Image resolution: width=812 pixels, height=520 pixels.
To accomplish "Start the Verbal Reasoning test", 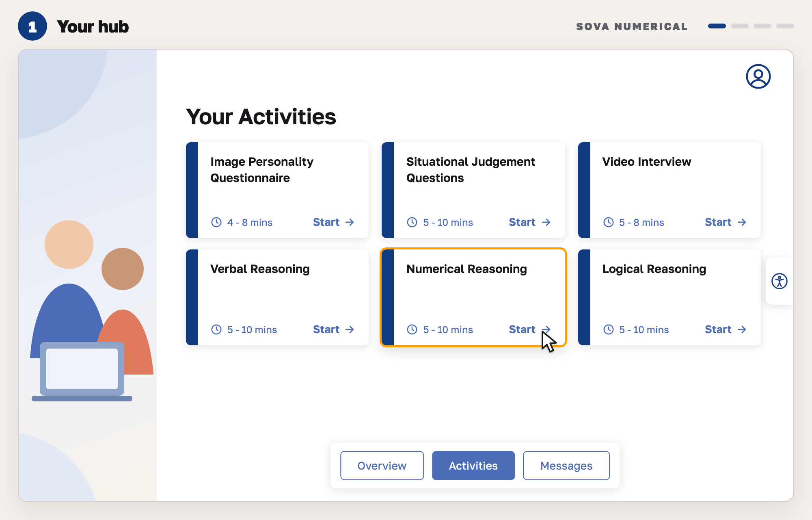I will point(333,329).
